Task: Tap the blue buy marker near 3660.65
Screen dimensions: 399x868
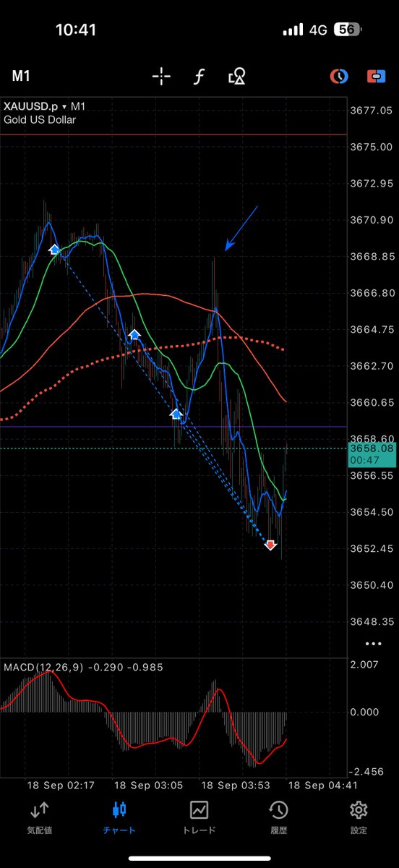Action: [176, 414]
